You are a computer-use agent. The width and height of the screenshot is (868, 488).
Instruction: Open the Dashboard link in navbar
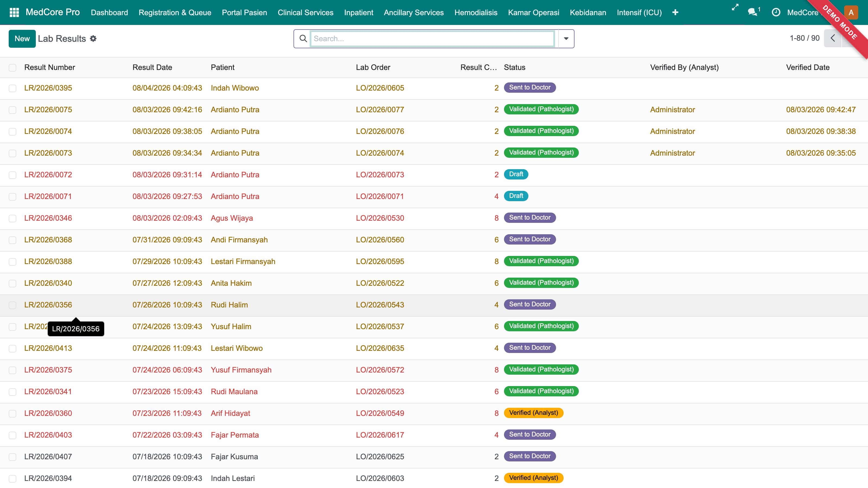[x=110, y=12]
